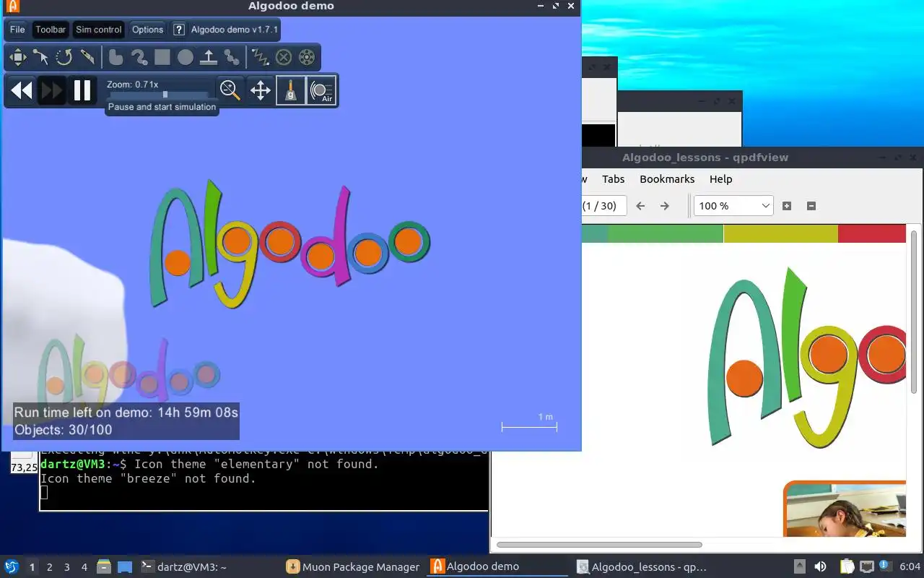
Task: Toggle air friction on or off
Action: pos(321,90)
